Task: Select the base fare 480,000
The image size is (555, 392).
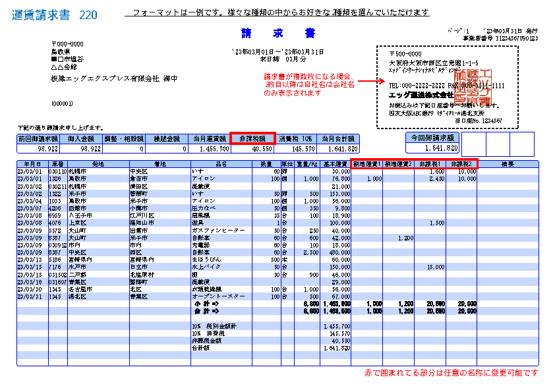Action: pos(341,252)
